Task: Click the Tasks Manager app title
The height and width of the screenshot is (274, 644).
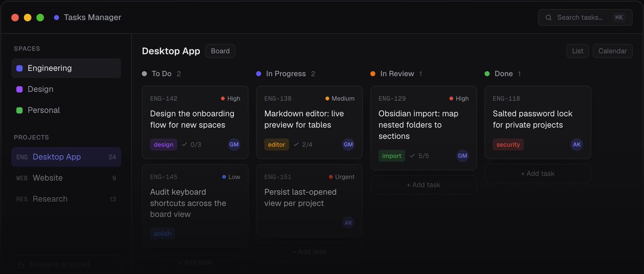Action: point(92,17)
